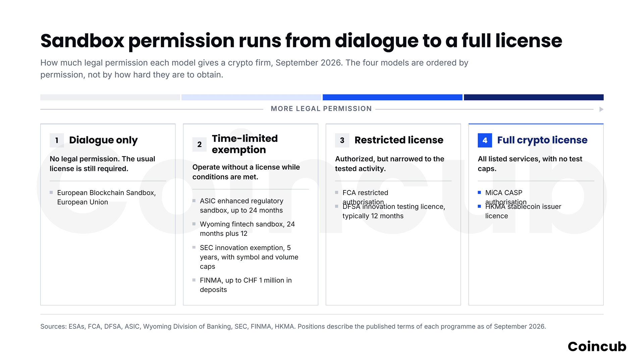Select the pale blue segment of the permission bar
The width and height of the screenshot is (644, 362).
251,97
